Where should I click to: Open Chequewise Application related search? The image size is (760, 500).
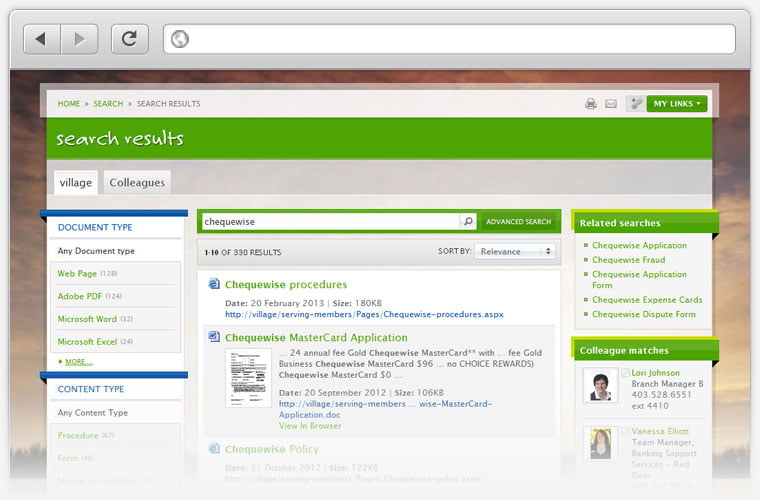coord(639,245)
